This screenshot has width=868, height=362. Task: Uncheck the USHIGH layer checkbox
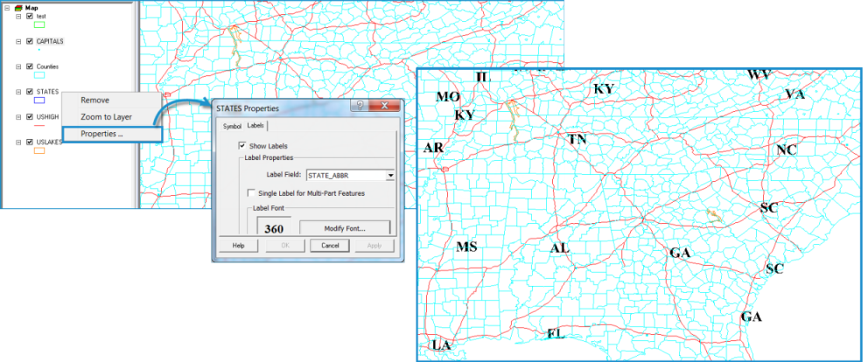tap(30, 117)
